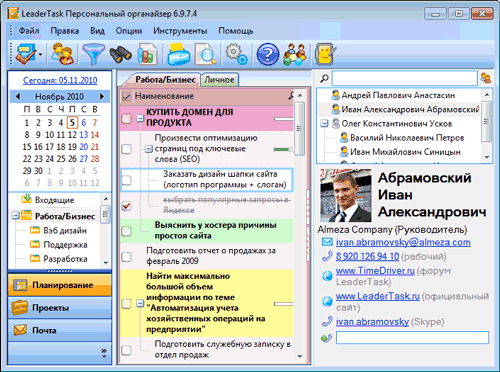Click the Почта navigation button
This screenshot has width=500, height=372.
60,330
